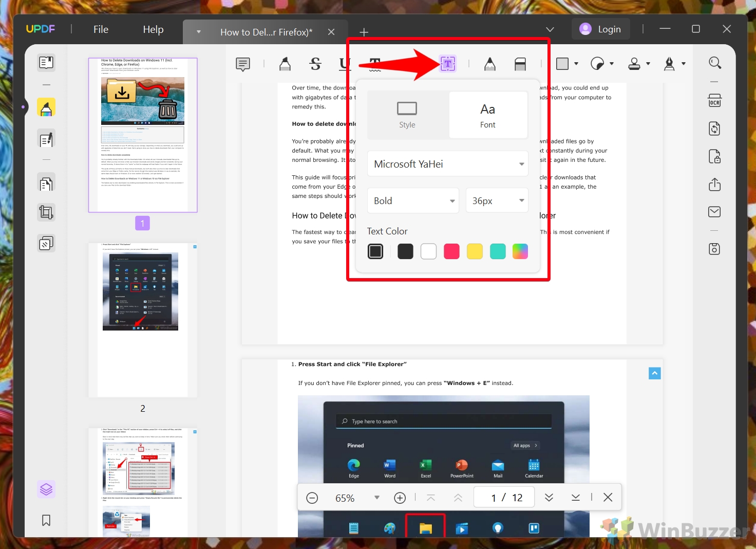Open the Crop Pages tool in left sidebar
This screenshot has height=549, width=756.
point(46,212)
